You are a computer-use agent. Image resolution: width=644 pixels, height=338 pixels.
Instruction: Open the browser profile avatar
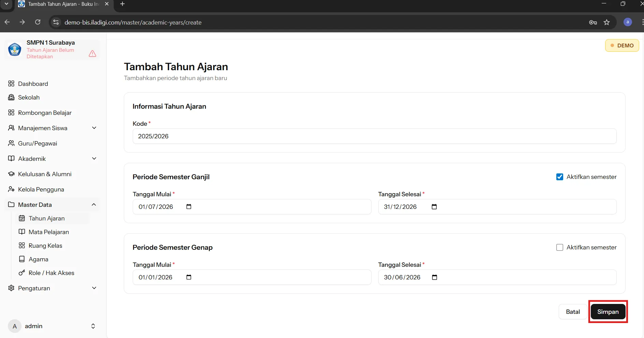(x=628, y=22)
